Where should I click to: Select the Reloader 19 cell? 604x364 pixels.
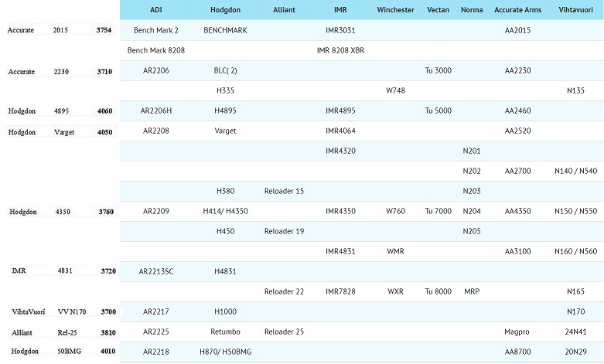click(x=285, y=231)
